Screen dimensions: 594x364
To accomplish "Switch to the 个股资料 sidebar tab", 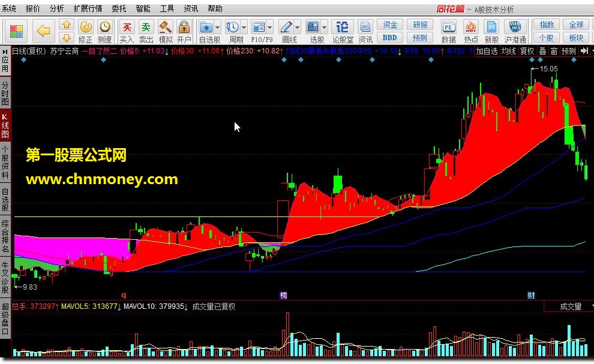I will pyautogui.click(x=5, y=162).
